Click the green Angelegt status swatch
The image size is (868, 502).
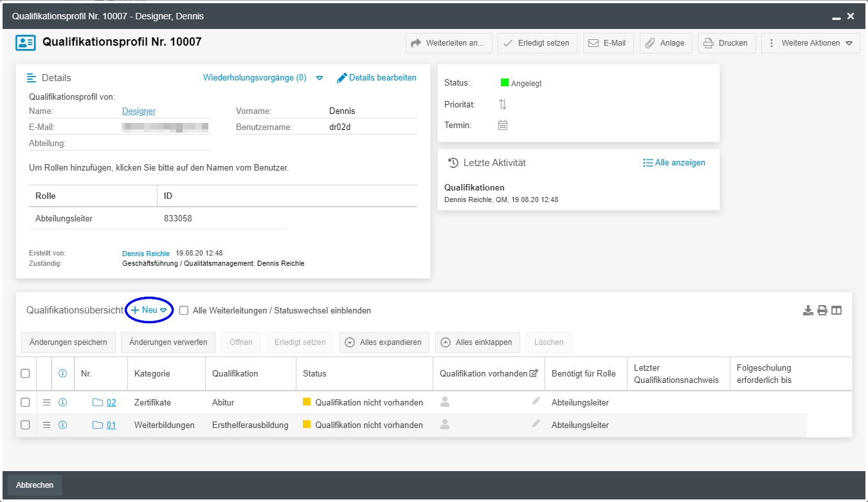505,83
